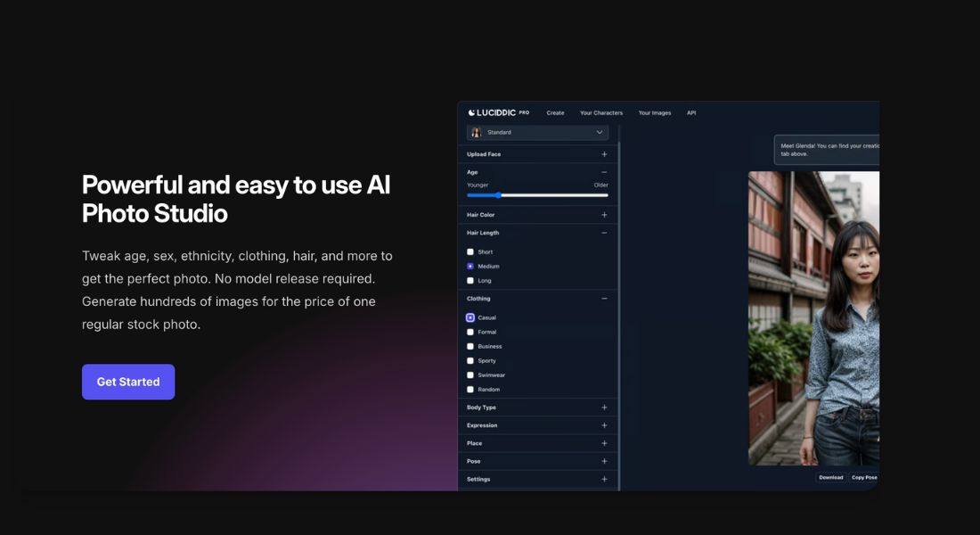Select Short hair length checkbox
Image resolution: width=980 pixels, height=535 pixels.
[470, 252]
